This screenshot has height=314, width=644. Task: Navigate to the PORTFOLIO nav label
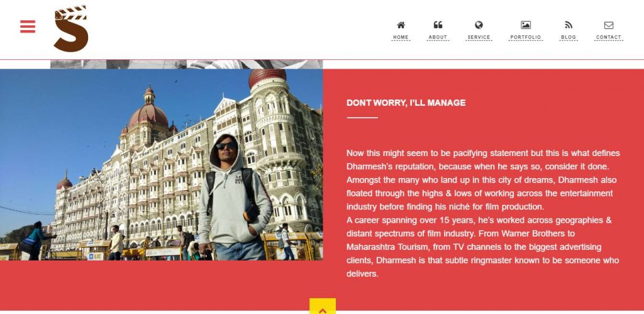[x=526, y=37]
